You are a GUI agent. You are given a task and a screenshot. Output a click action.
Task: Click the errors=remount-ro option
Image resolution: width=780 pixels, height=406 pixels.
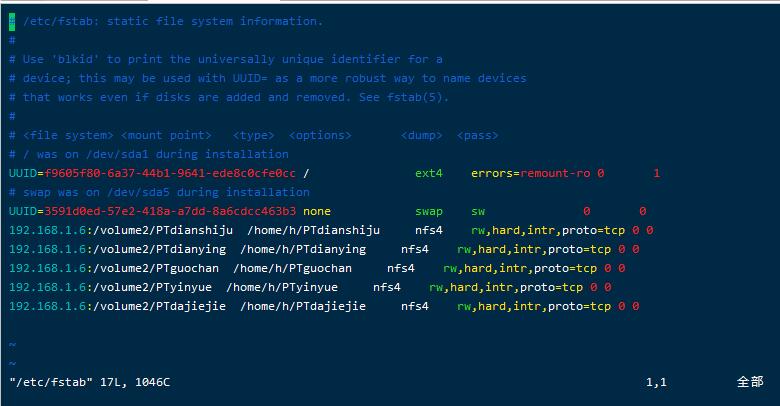click(531, 174)
